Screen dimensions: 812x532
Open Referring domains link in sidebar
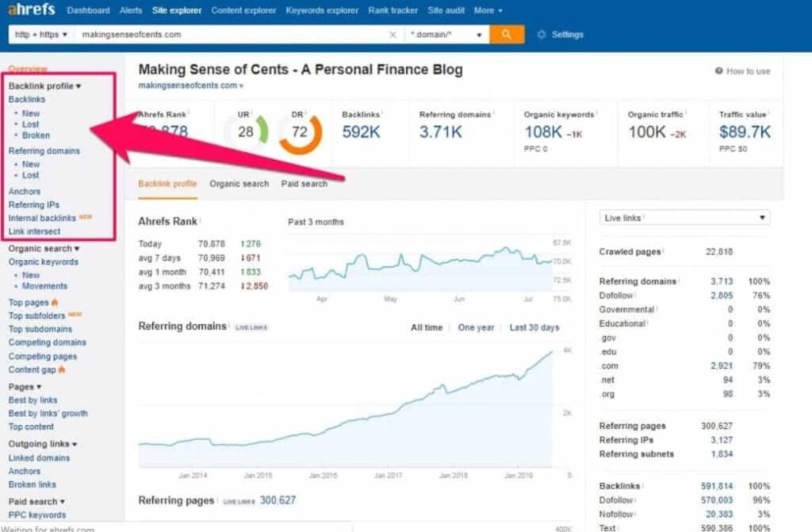(44, 151)
